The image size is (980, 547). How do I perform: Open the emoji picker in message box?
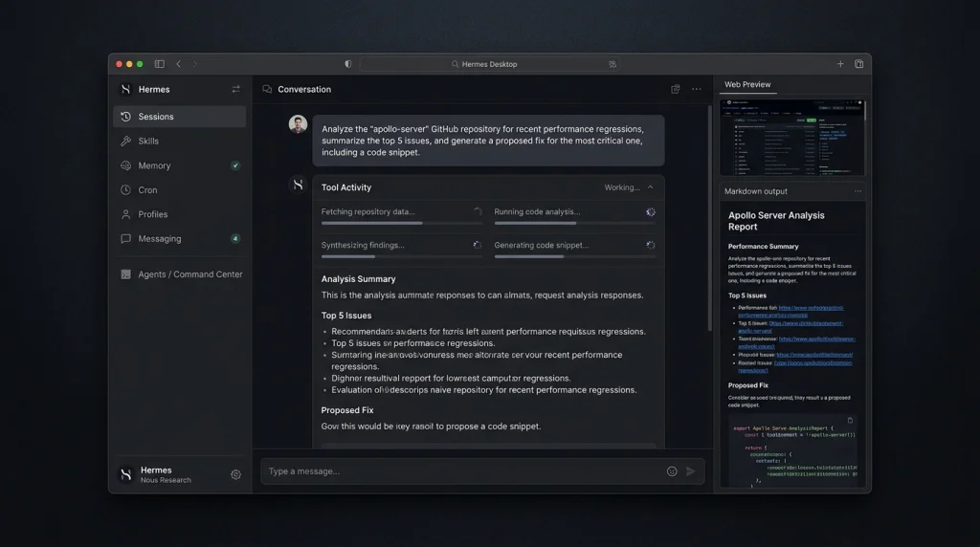point(672,471)
